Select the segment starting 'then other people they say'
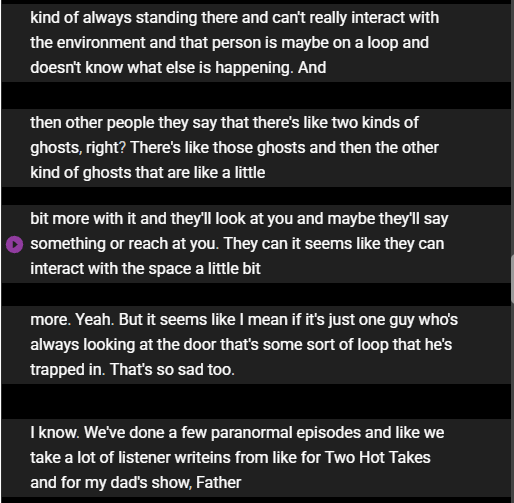This screenshot has width=514, height=503. tap(256, 148)
